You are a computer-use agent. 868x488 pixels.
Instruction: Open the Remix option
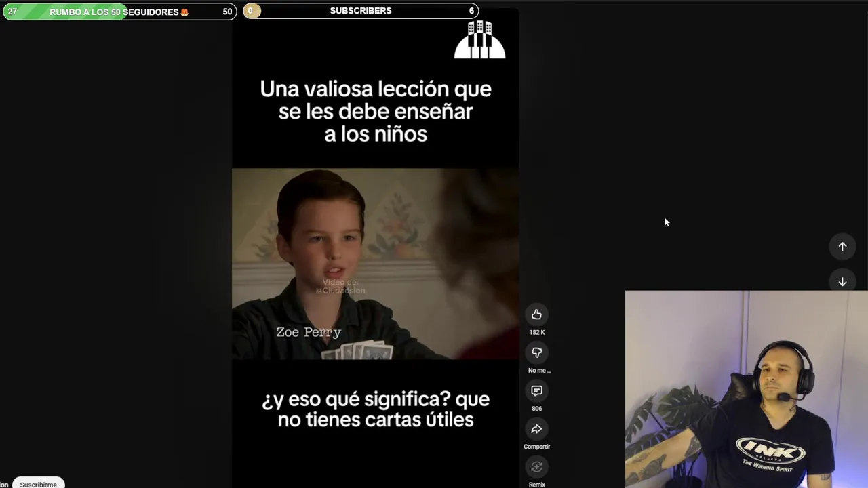[x=536, y=467]
